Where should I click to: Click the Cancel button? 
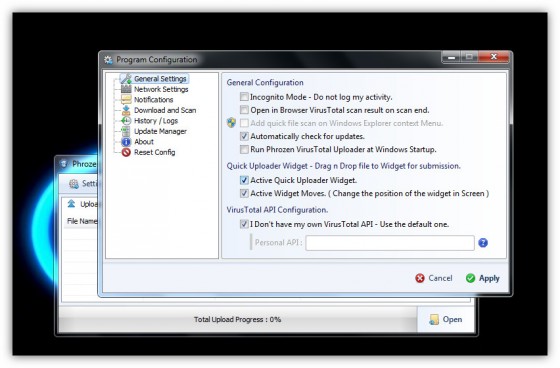click(x=434, y=278)
